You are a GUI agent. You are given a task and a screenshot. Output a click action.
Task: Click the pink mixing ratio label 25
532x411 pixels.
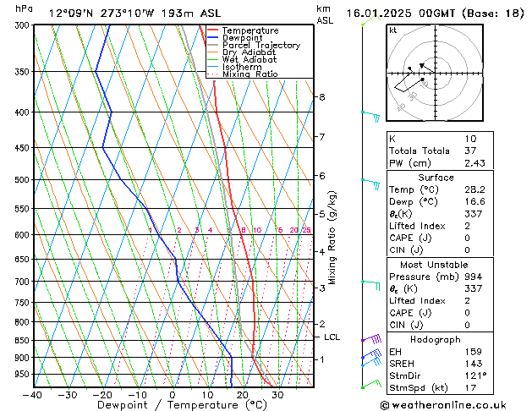pyautogui.click(x=306, y=230)
